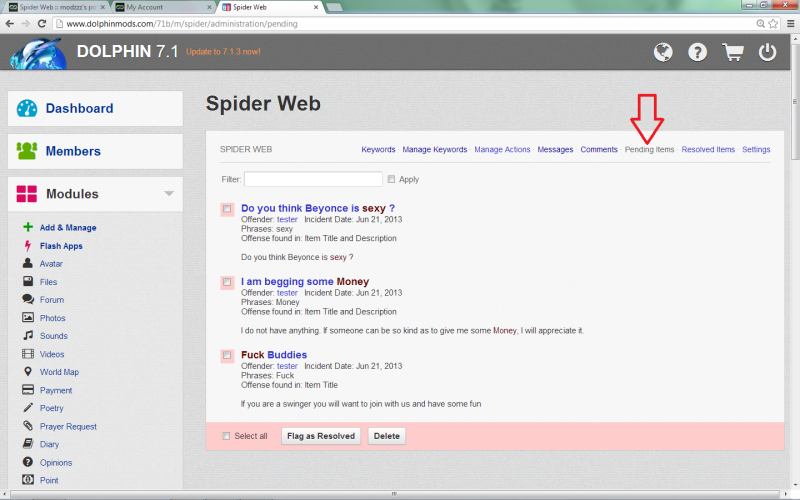Tick the 'I am begging some Money' checkbox
Screen dimensions: 800x500
227,283
